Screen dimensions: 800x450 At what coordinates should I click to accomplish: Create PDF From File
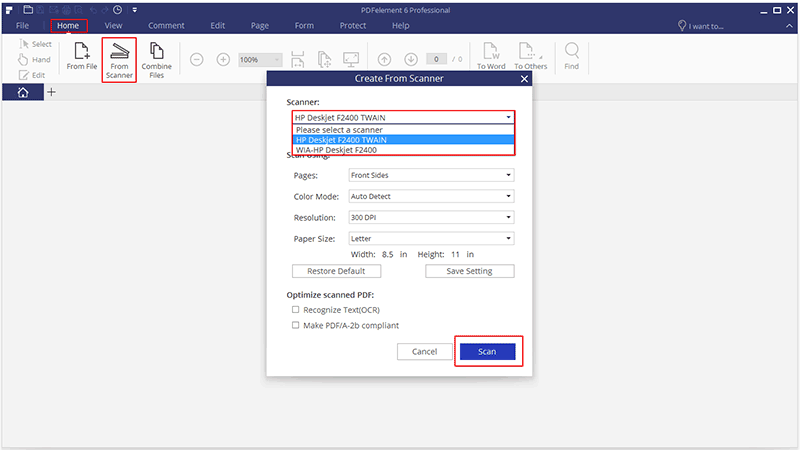(x=82, y=56)
